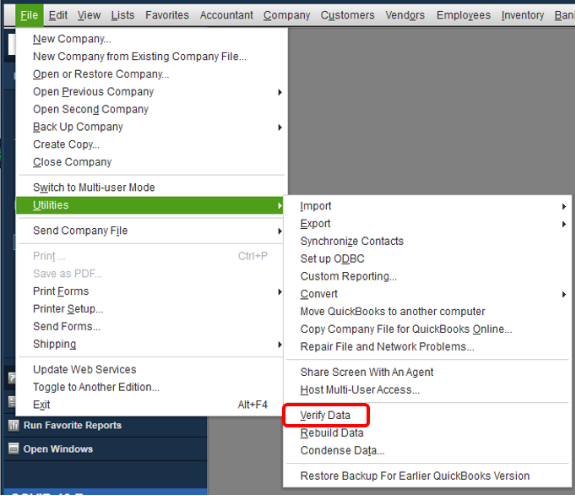Viewport: 575px width, 496px height.
Task: Expand Open Previous Company submenu arrow
Action: click(280, 92)
